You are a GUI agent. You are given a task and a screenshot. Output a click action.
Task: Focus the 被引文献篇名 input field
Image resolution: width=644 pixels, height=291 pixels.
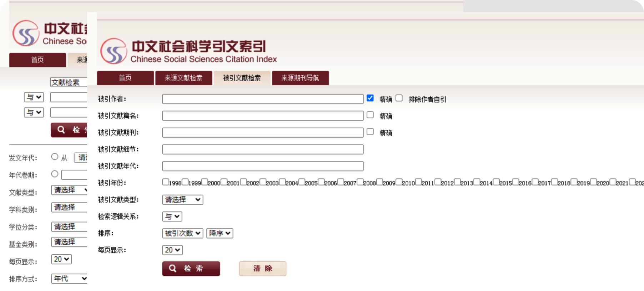pyautogui.click(x=263, y=116)
